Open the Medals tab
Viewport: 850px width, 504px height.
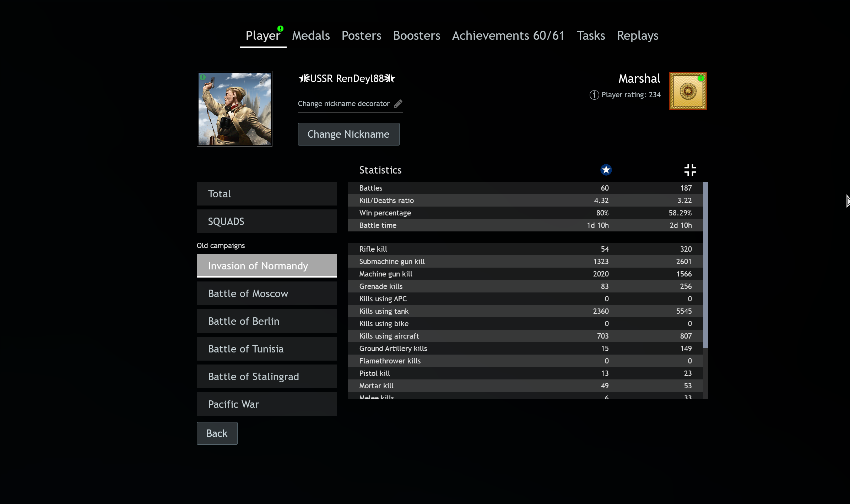[x=311, y=35]
